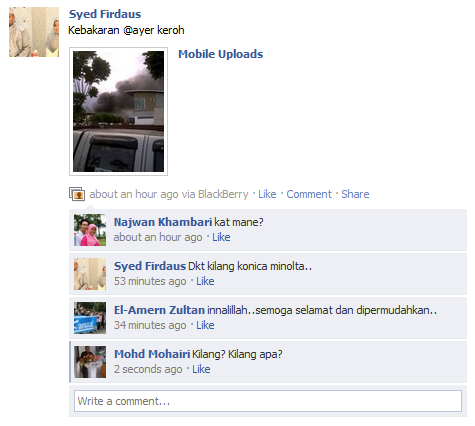Share the post using the Share link
This screenshot has height=426, width=475.
[x=355, y=194]
